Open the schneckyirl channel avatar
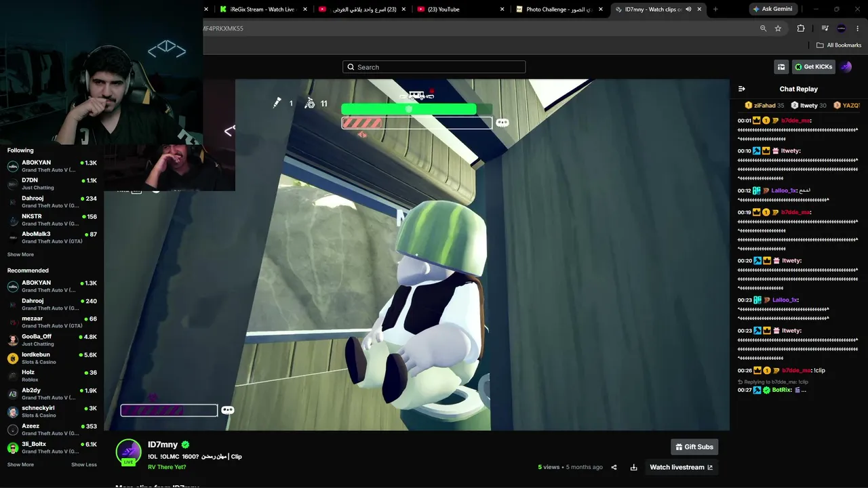868x488 pixels. pyautogui.click(x=12, y=411)
